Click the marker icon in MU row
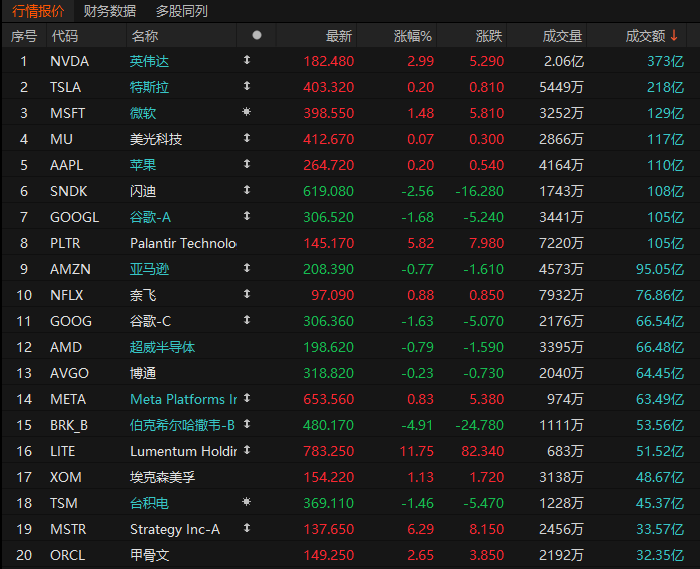700x569 pixels. click(247, 138)
